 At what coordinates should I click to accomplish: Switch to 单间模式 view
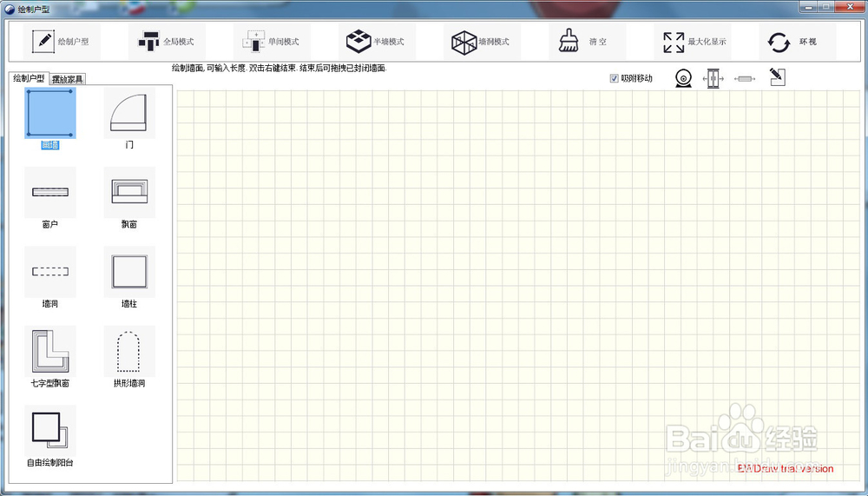(272, 42)
